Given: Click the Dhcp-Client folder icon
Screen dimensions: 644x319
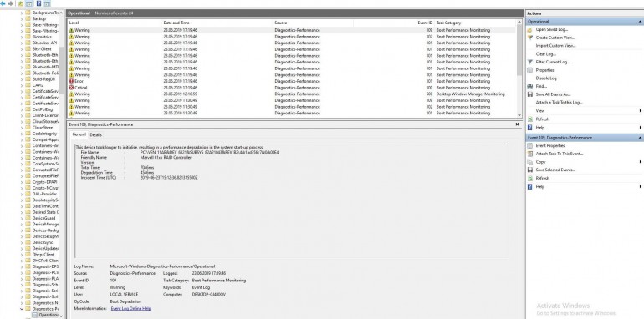Looking at the screenshot, I should coord(28,255).
